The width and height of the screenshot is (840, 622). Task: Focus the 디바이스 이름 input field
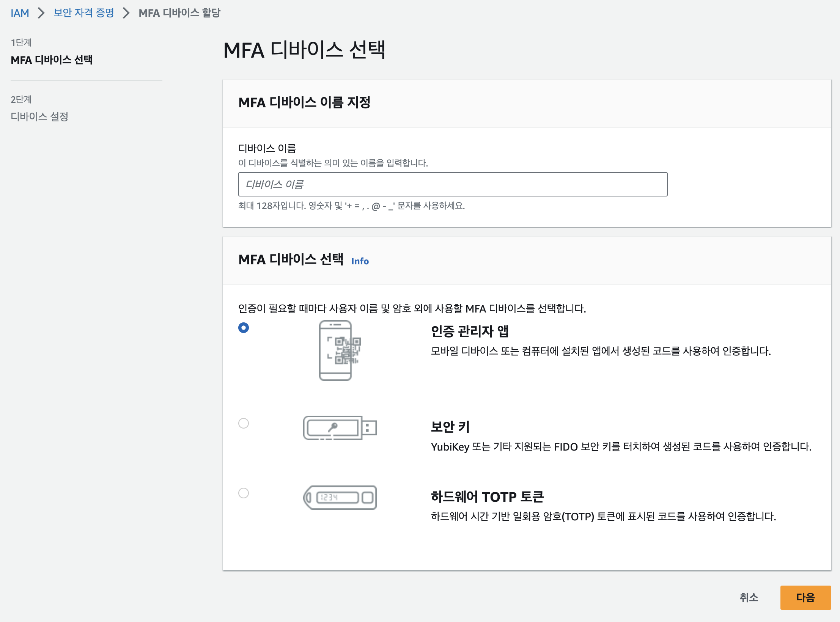coord(452,184)
